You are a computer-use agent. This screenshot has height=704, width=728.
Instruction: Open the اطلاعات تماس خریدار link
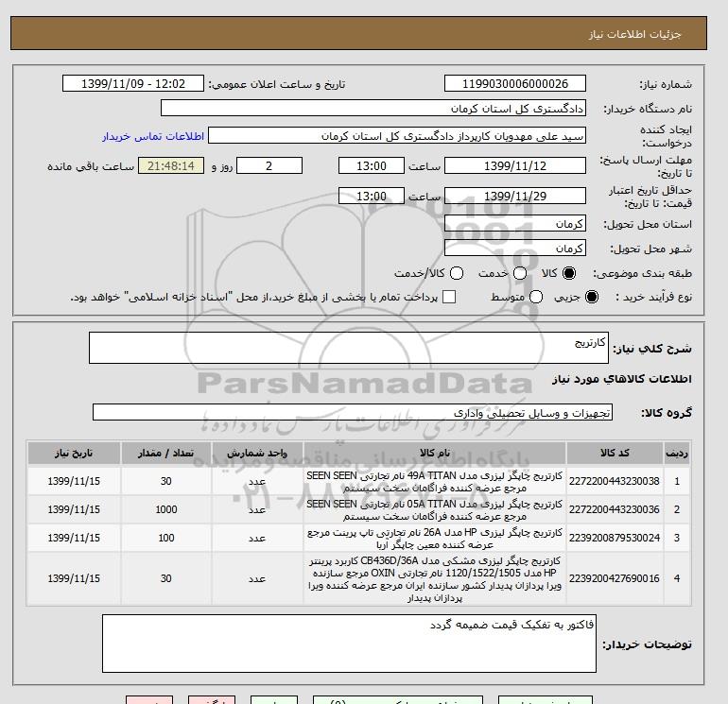pos(153,136)
